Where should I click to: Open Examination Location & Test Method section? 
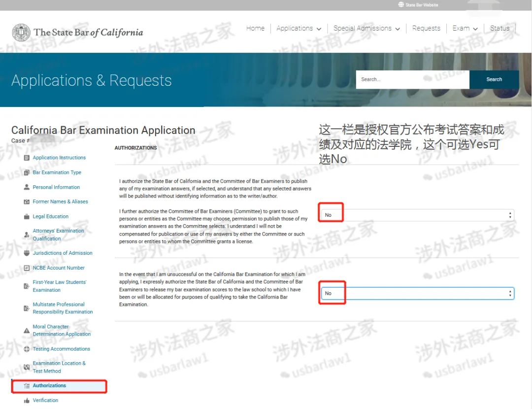click(59, 367)
